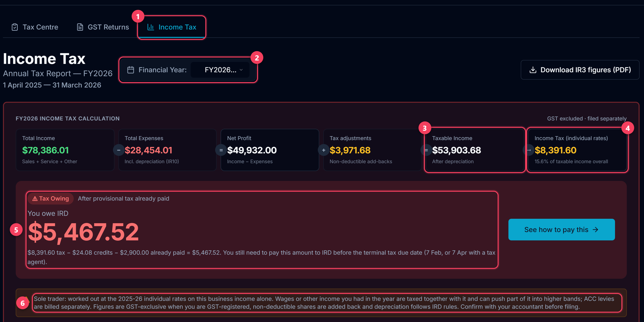Viewport: 644px width, 322px height.
Task: Click the arrow operator before Income Tax card
Action: [529, 150]
